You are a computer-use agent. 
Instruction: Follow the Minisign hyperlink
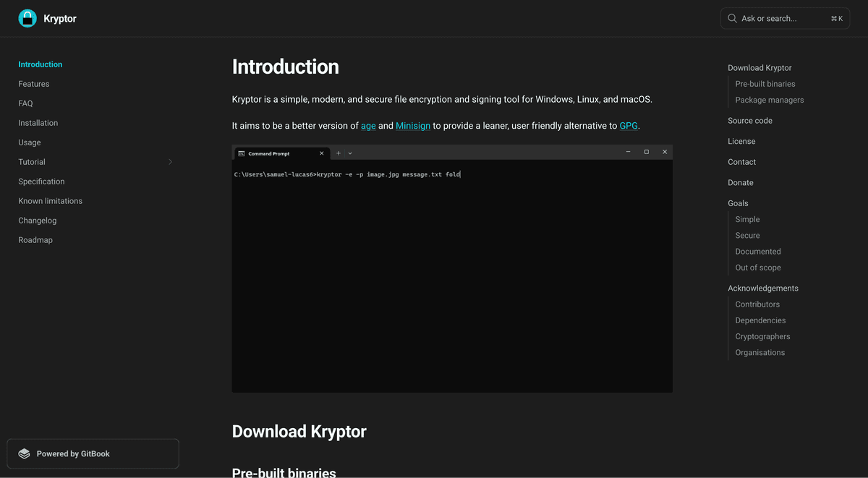tap(413, 126)
